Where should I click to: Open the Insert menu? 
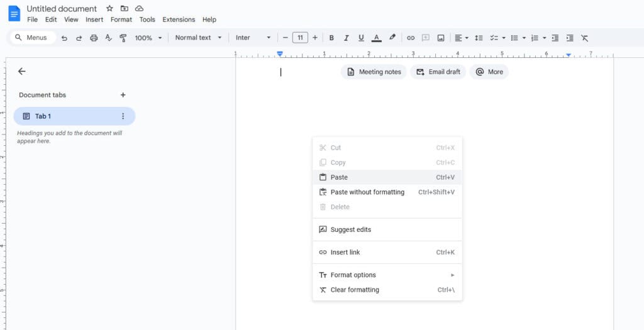(94, 19)
